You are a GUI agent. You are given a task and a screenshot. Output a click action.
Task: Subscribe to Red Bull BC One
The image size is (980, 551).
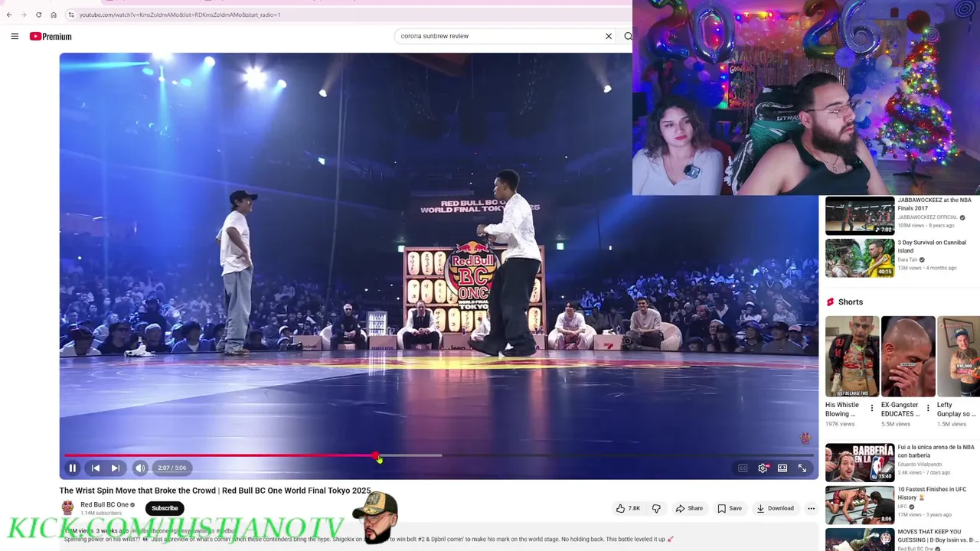(165, 508)
